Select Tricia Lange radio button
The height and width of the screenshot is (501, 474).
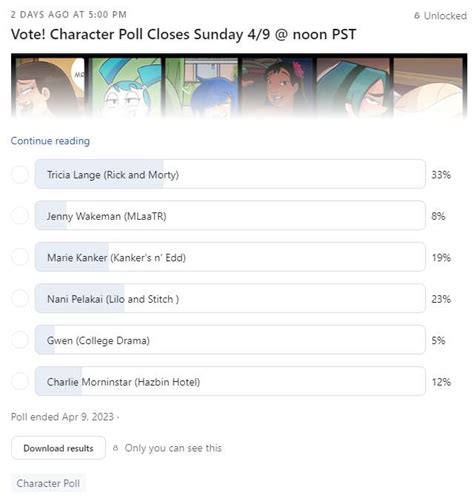pos(20,174)
